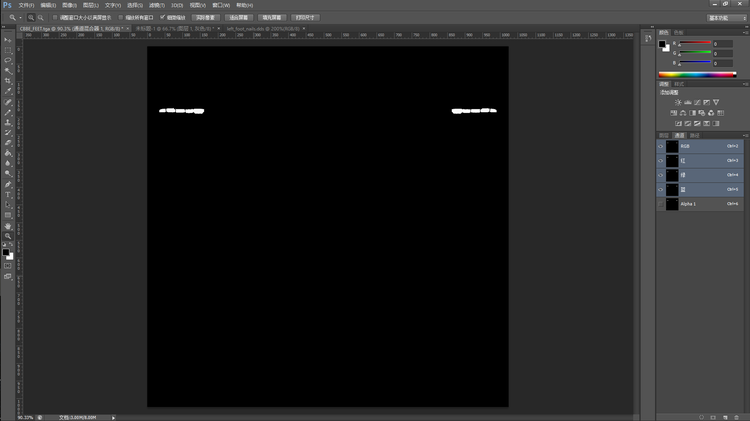Select the Move tool

(x=8, y=40)
